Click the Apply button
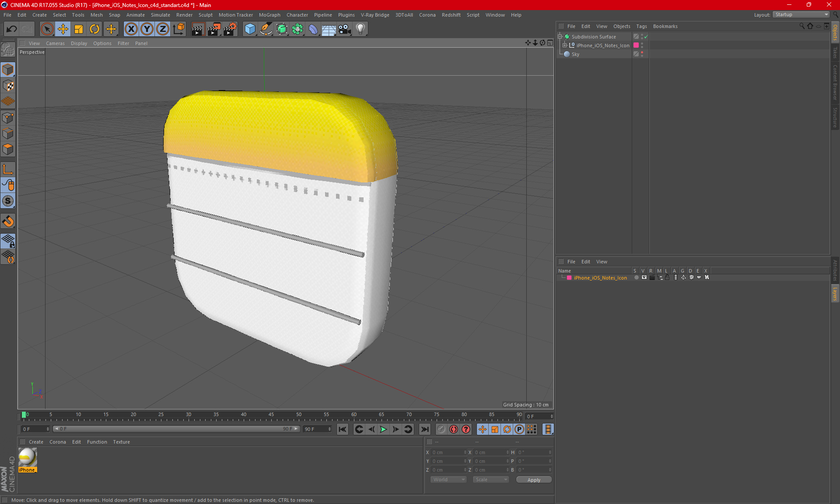Viewport: 840px width, 504px height. point(534,480)
